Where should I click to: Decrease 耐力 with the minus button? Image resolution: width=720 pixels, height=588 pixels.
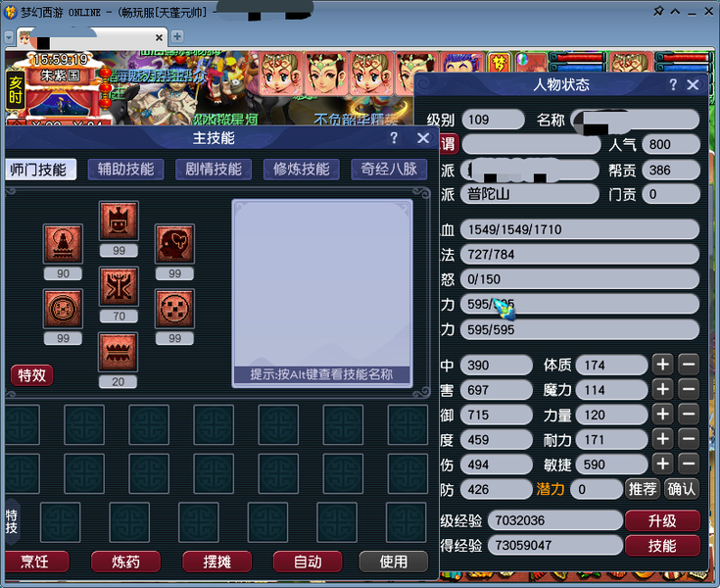pos(689,439)
